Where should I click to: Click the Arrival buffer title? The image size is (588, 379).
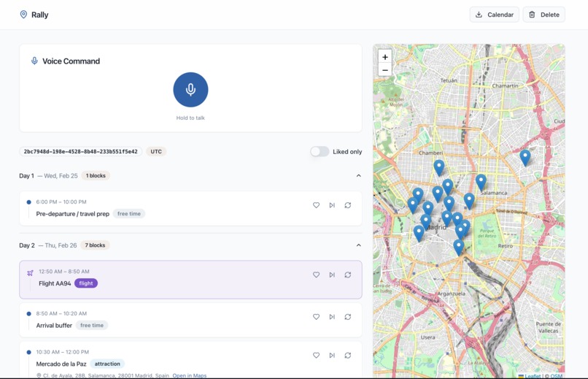point(54,326)
